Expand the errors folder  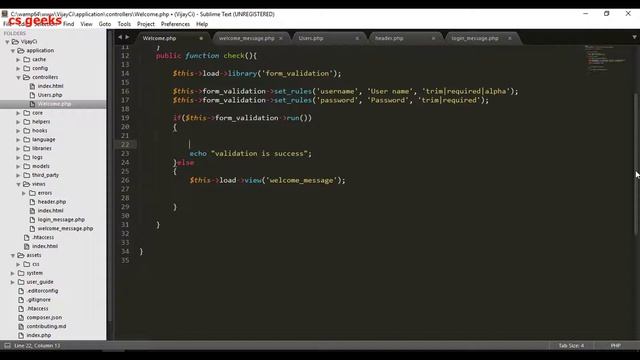(x=24, y=193)
